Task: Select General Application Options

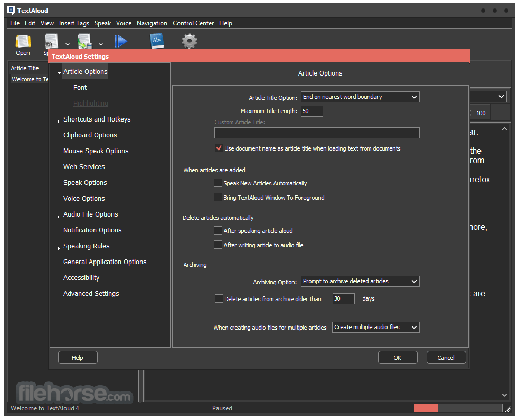Action: 105,262
